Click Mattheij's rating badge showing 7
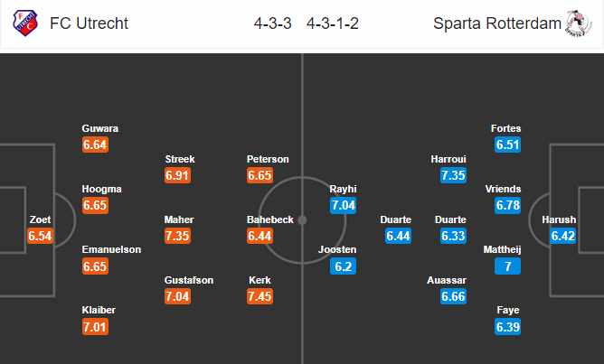The width and height of the screenshot is (604, 364). tap(507, 266)
